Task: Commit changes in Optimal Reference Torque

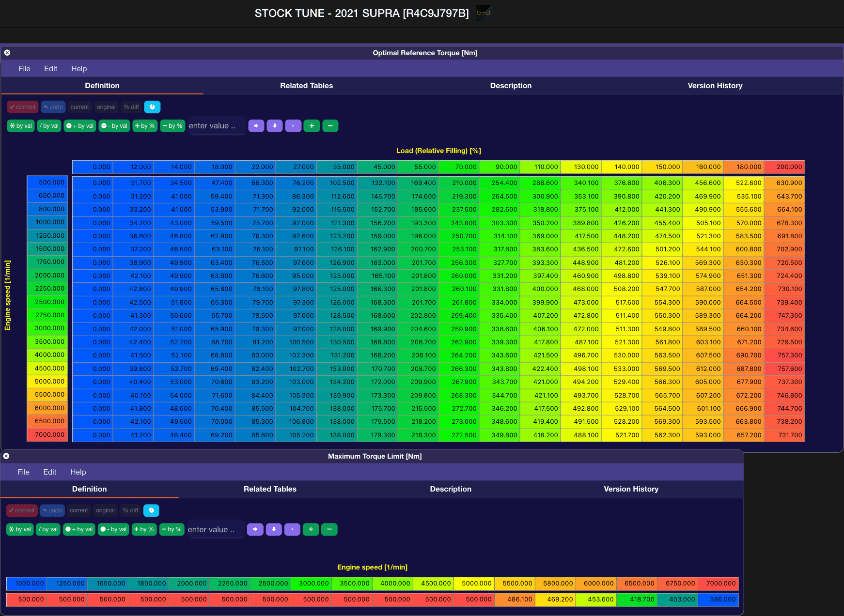Action: (22, 107)
